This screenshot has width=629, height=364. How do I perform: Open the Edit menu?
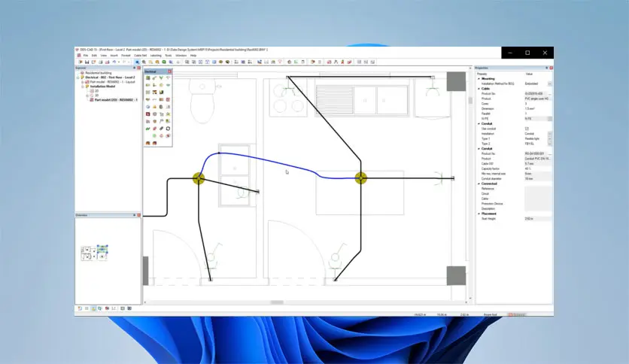[94, 56]
